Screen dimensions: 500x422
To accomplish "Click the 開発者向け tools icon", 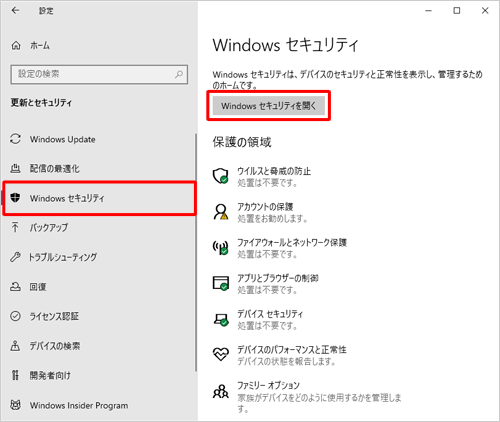I will click(x=15, y=375).
